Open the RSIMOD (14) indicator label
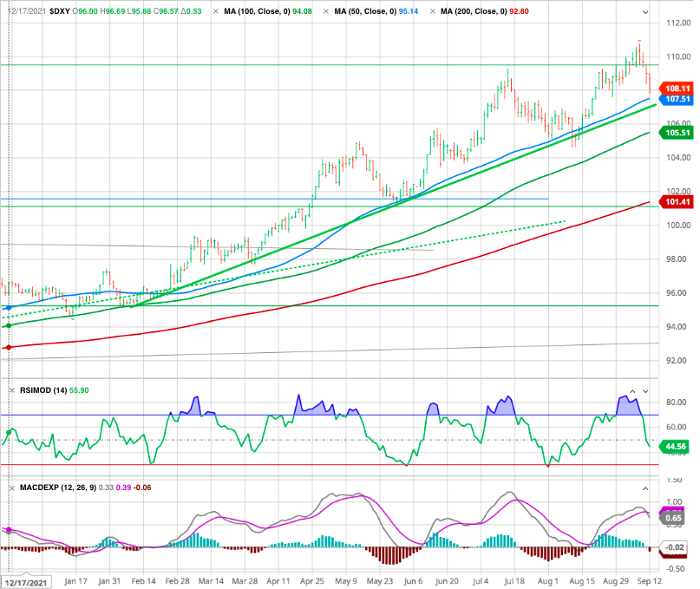 42,391
